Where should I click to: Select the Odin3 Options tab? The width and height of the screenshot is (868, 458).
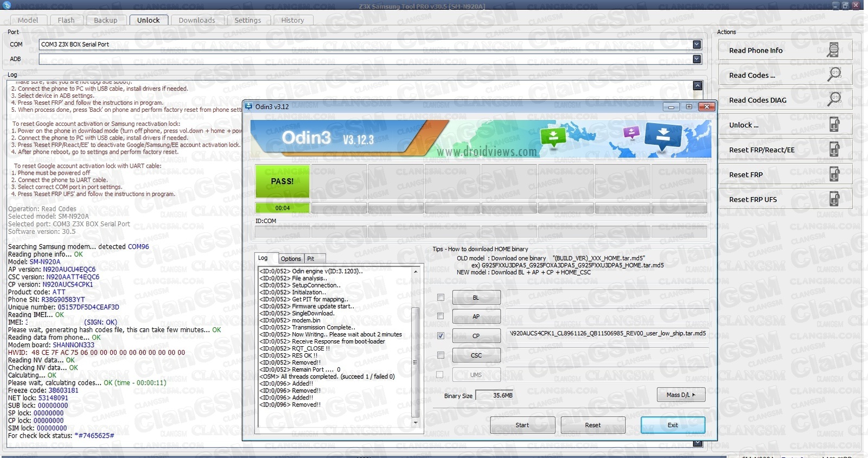pyautogui.click(x=291, y=259)
